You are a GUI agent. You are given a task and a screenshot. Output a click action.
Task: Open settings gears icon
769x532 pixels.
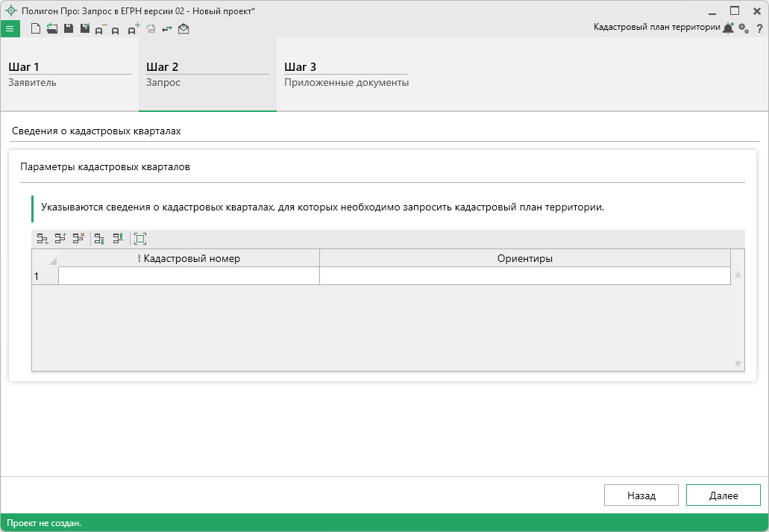[x=744, y=28]
